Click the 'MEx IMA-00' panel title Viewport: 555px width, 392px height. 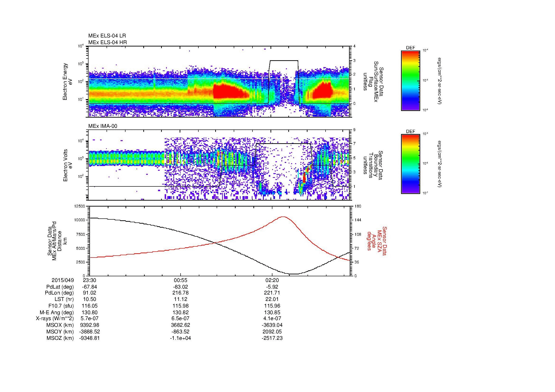[x=103, y=126]
